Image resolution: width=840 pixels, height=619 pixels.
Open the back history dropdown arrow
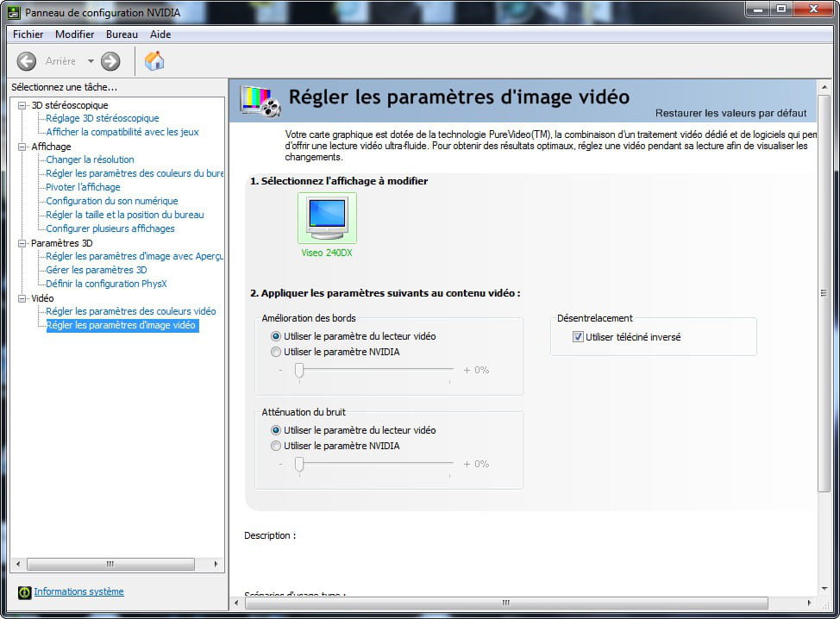(x=91, y=61)
